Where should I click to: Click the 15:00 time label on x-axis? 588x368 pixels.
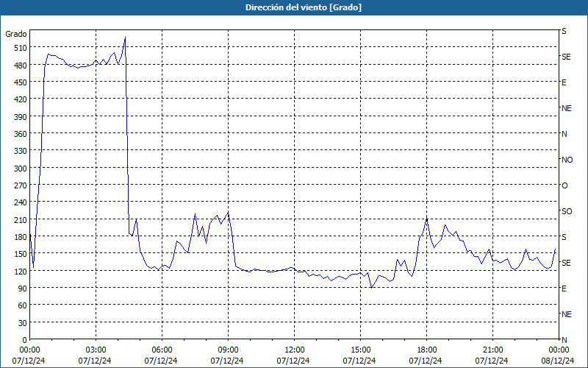360,350
